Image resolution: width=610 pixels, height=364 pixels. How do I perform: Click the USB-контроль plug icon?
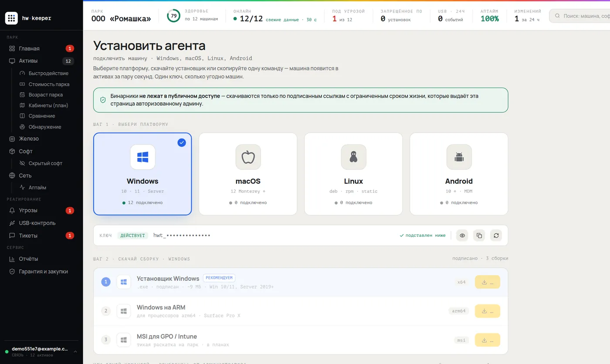[x=12, y=223]
